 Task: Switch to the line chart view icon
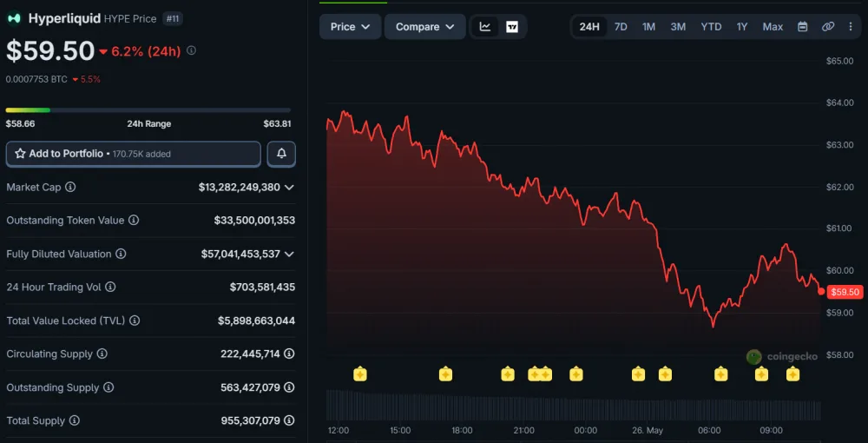485,27
